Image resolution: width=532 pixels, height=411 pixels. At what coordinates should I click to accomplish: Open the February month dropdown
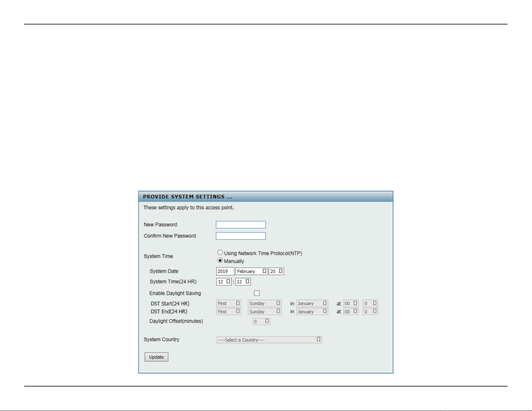251,271
